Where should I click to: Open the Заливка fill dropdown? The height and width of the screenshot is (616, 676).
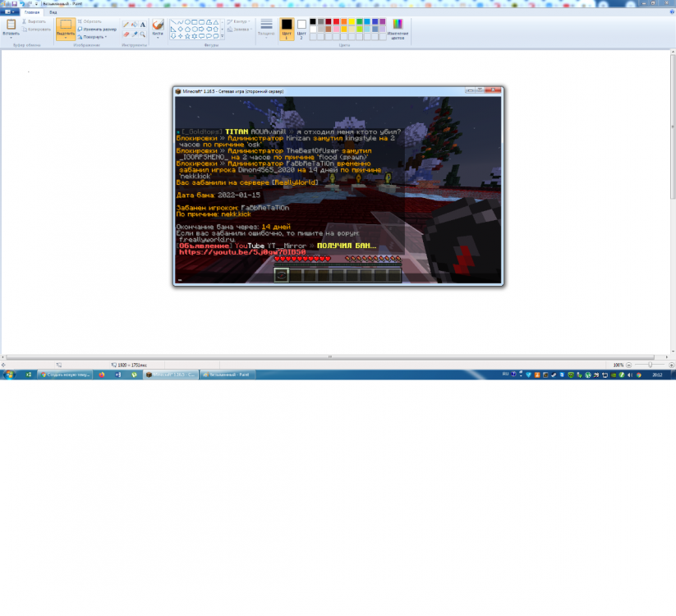[239, 30]
